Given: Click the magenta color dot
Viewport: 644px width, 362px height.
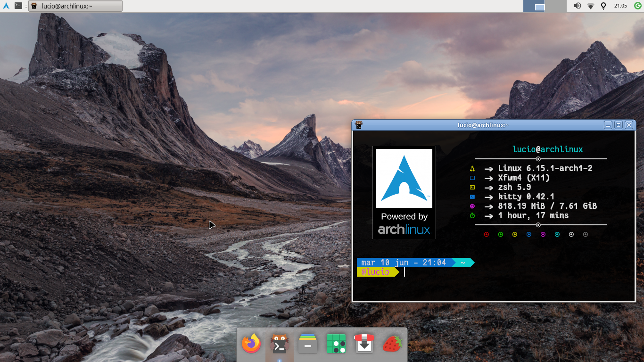Looking at the screenshot, I should (x=543, y=234).
